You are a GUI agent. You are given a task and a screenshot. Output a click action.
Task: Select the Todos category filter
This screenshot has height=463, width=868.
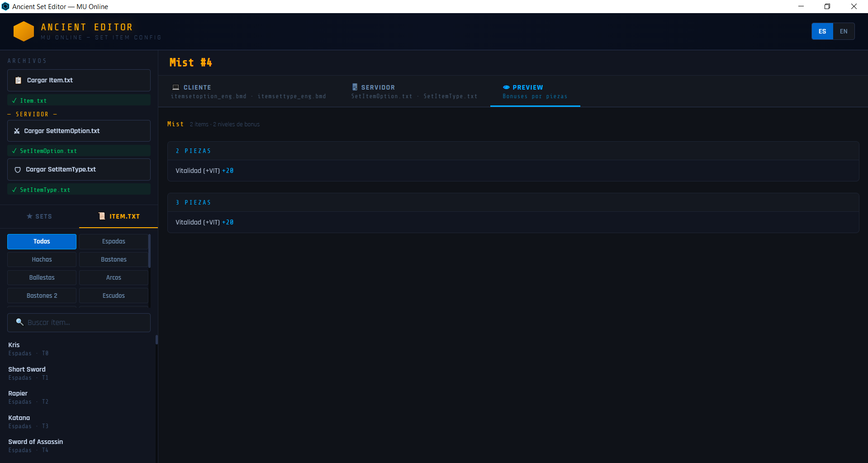(42, 241)
